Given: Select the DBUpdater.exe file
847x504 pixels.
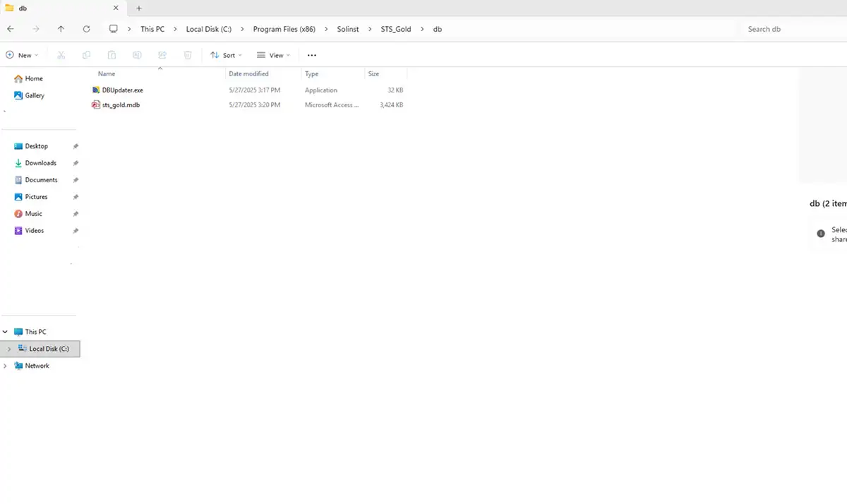Looking at the screenshot, I should (x=122, y=90).
